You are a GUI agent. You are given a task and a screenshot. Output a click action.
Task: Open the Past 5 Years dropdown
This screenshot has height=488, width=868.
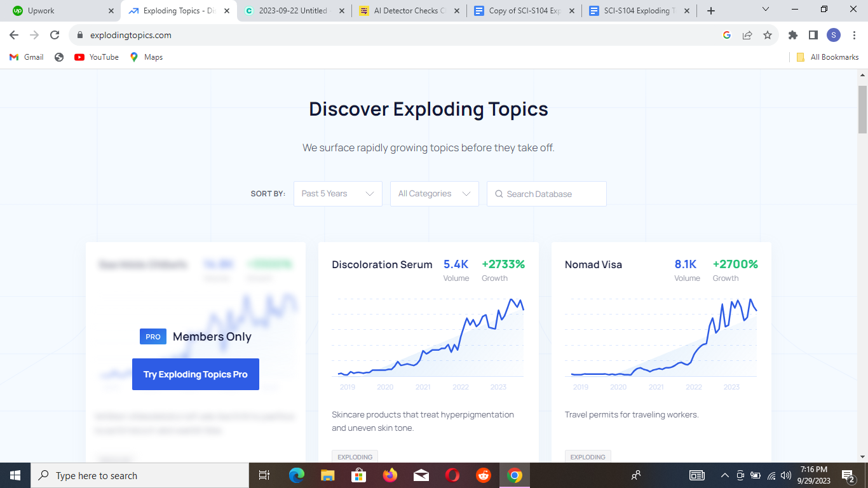(337, 194)
